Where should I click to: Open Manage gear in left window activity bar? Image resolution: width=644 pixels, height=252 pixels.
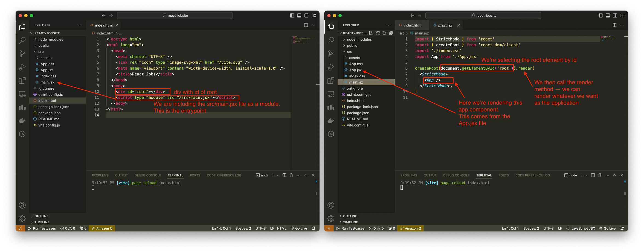[x=22, y=218]
